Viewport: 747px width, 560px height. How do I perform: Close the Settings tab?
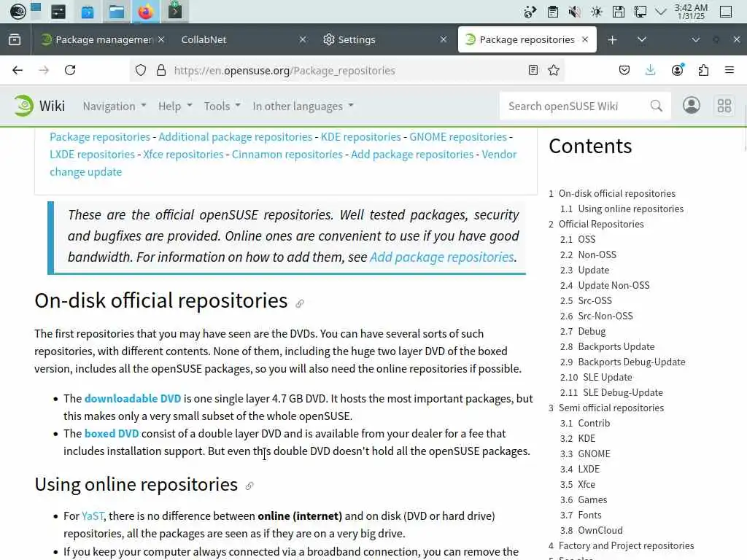(444, 40)
